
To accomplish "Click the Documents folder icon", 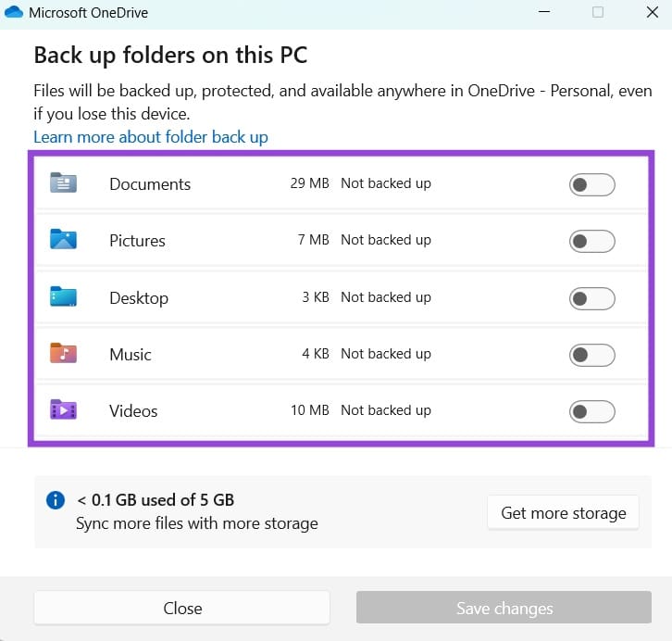I will point(63,183).
